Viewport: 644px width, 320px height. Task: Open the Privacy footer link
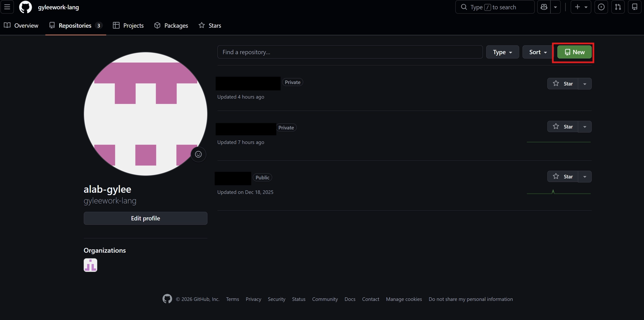[253, 299]
